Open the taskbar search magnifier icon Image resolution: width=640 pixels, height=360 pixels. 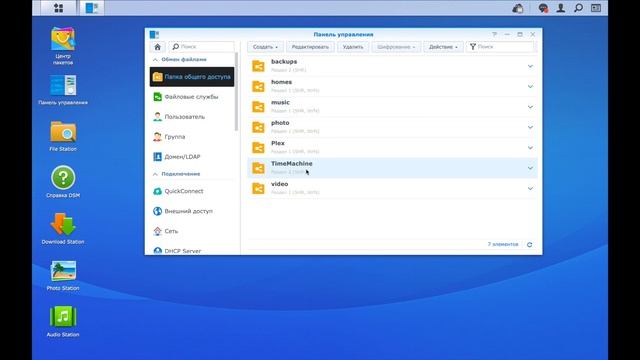coord(578,8)
